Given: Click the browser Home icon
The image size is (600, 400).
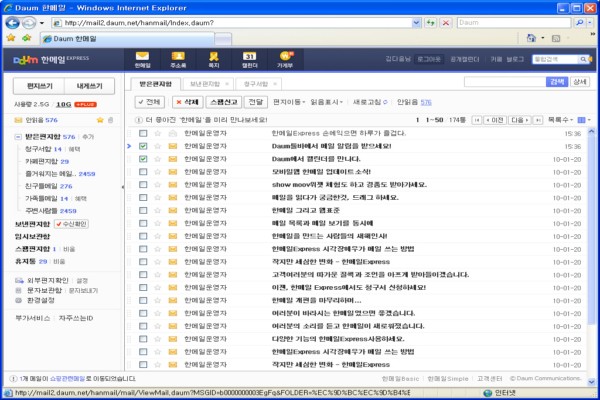Looking at the screenshot, I should 531,38.
